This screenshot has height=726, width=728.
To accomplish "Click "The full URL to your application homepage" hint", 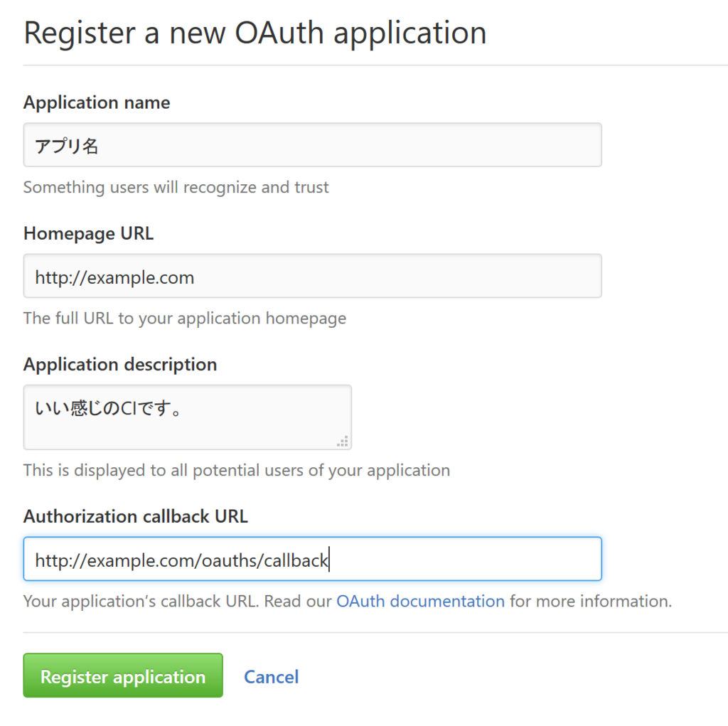I will coord(185,318).
